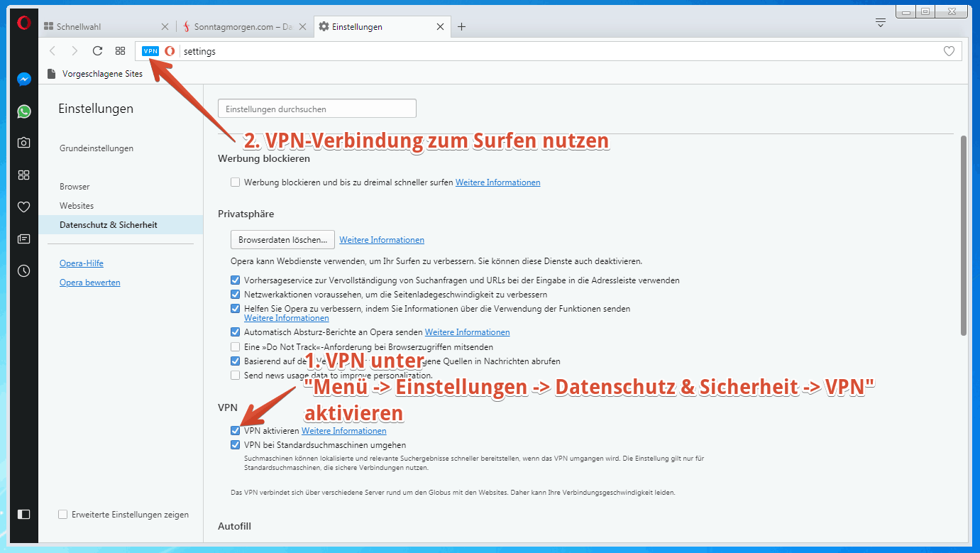
Task: Click the Browserdaten löschen button
Action: tap(282, 240)
